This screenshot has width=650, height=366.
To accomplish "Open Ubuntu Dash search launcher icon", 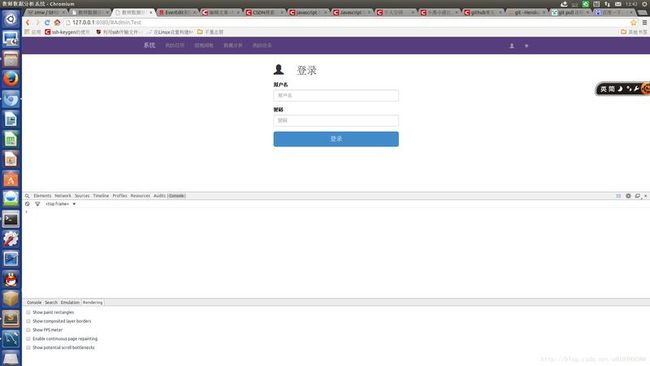I will 11,19.
